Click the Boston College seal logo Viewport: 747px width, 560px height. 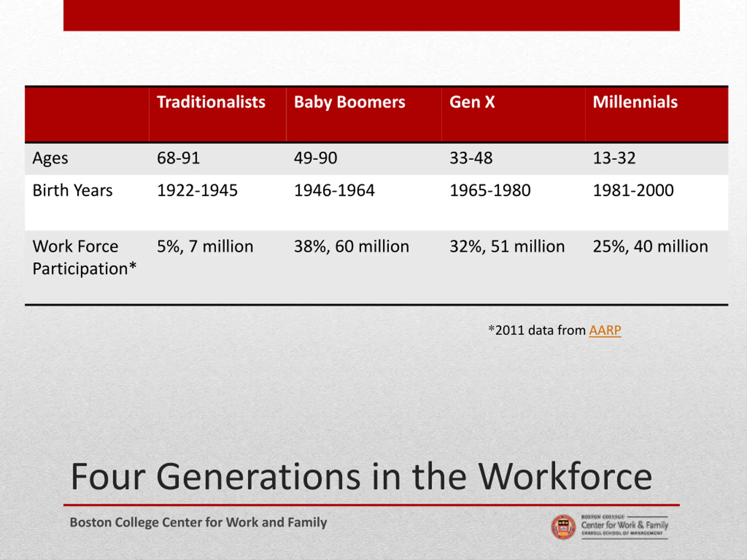(x=563, y=527)
